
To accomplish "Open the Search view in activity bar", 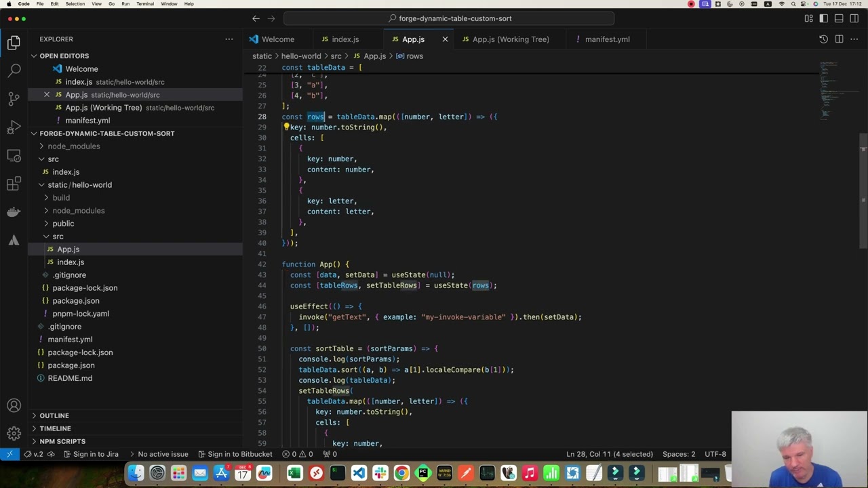I will click(14, 70).
